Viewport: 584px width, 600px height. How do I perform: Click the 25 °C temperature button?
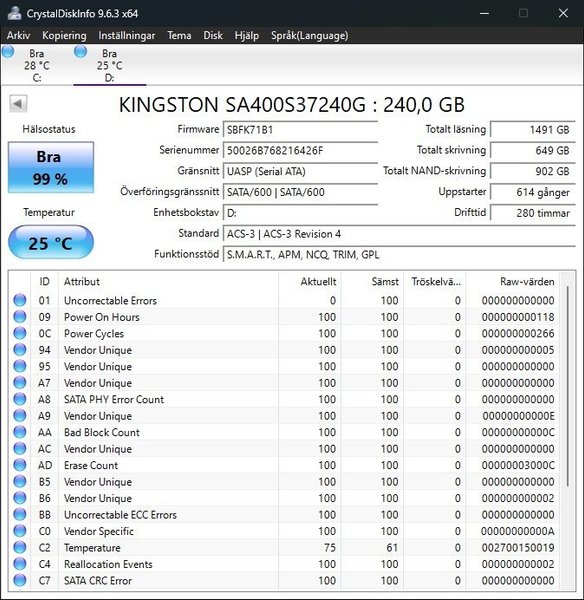51,243
